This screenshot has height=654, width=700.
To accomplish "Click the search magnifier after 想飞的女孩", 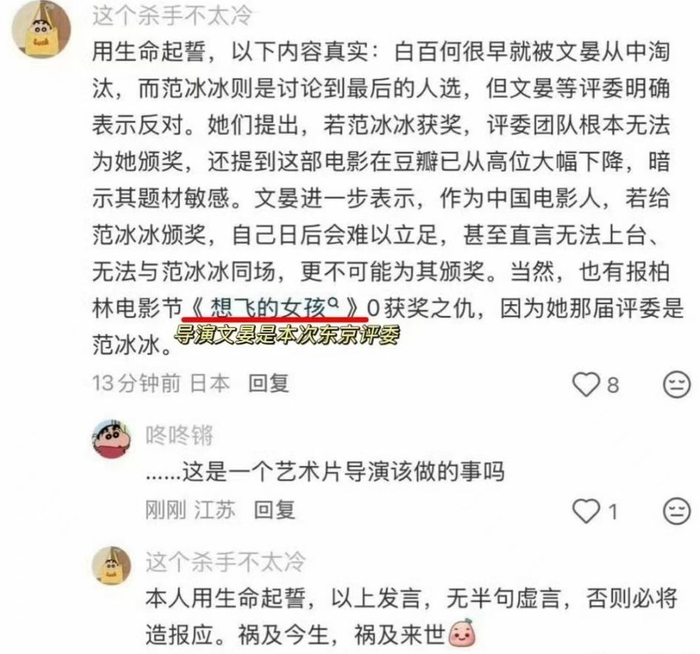I will click(x=333, y=304).
